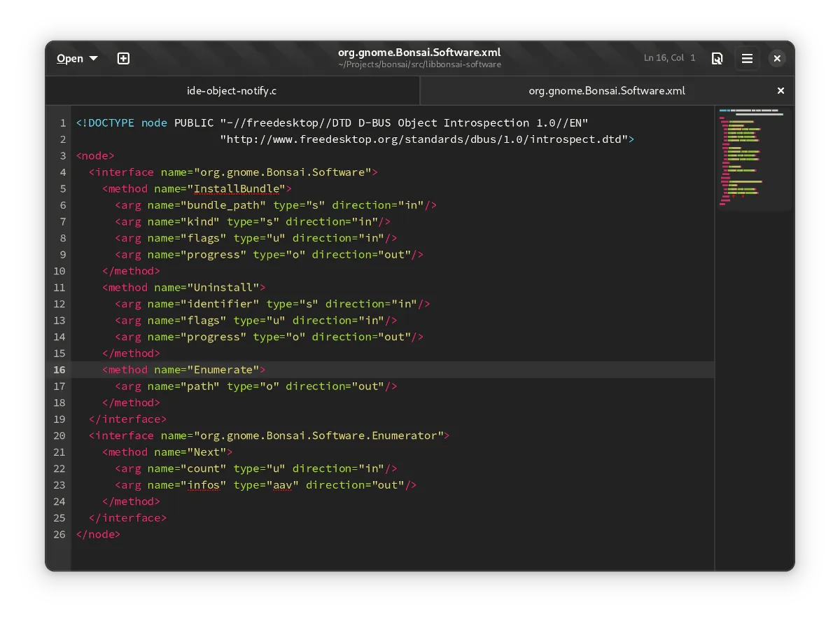Switch to the ide-object-notify.c tab
Viewport: 840px width, 621px height.
(232, 91)
